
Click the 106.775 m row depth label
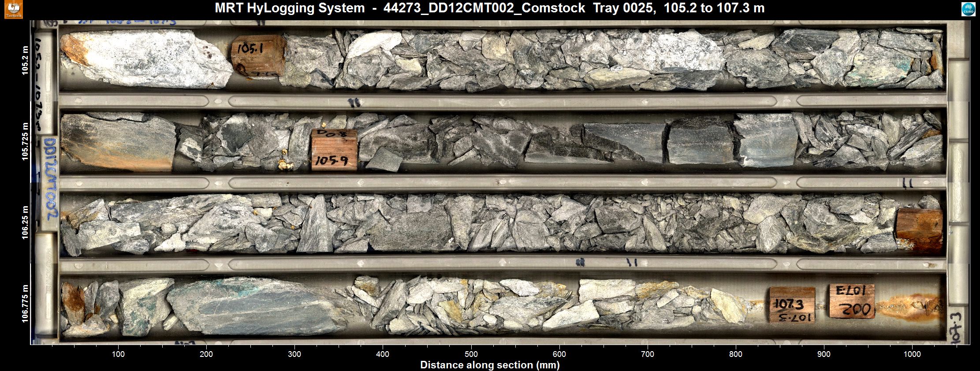click(25, 304)
